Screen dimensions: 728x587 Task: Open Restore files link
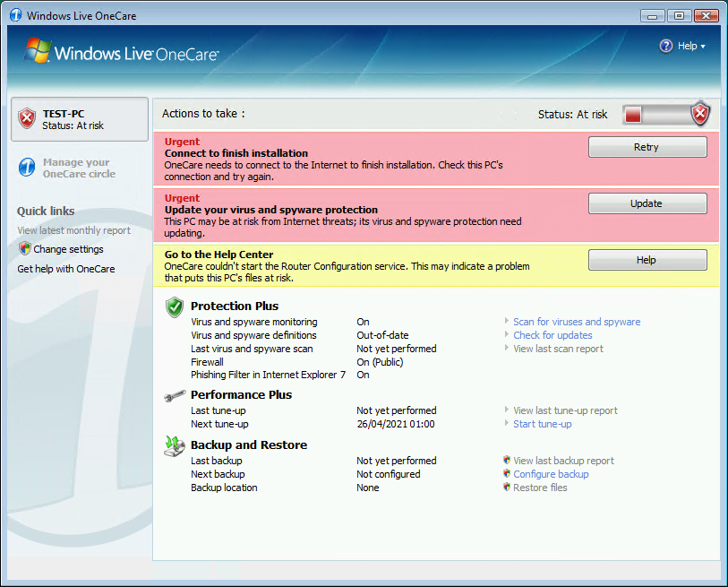540,488
